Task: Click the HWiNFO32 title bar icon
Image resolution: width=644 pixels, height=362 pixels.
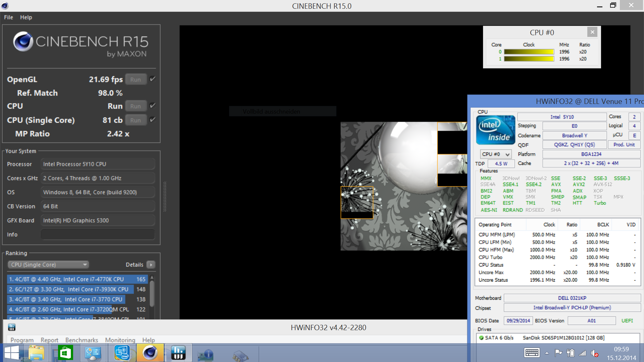Action: click(12, 327)
